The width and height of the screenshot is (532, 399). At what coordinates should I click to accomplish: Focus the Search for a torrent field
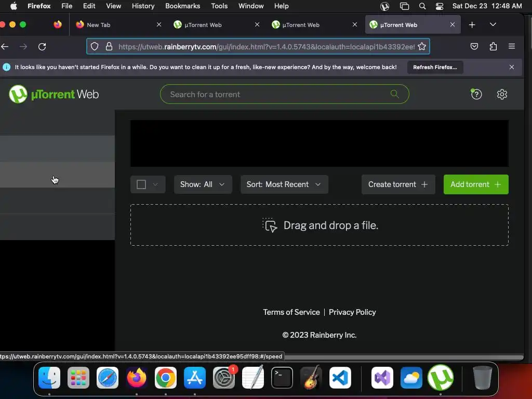tap(284, 94)
